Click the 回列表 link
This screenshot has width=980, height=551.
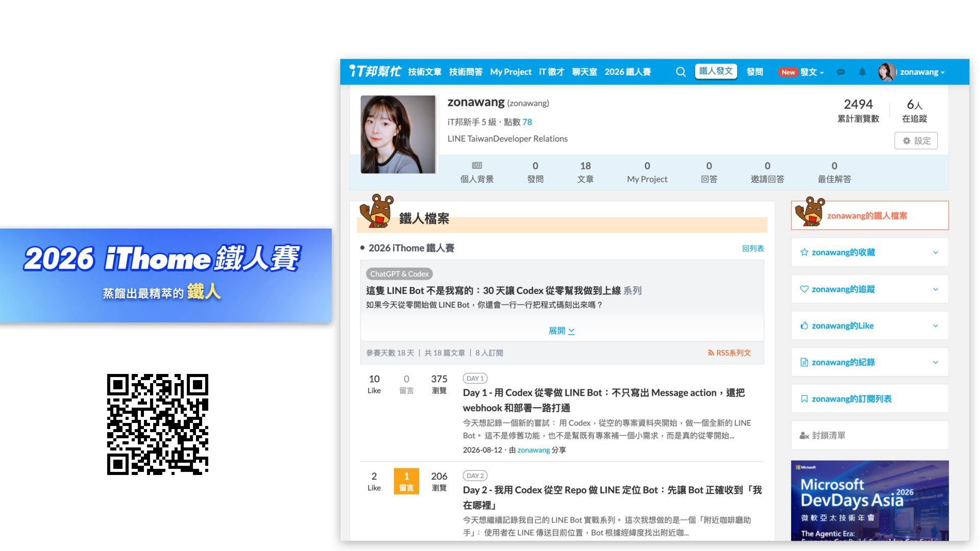753,248
